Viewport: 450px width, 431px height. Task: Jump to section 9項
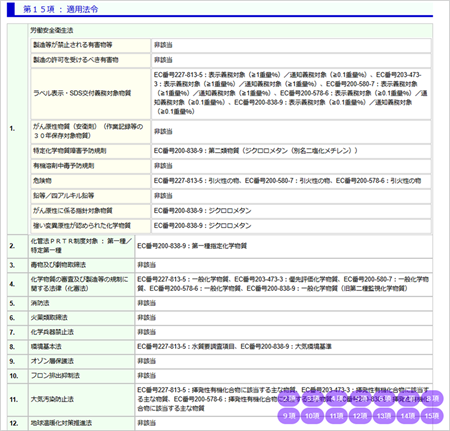(x=289, y=416)
